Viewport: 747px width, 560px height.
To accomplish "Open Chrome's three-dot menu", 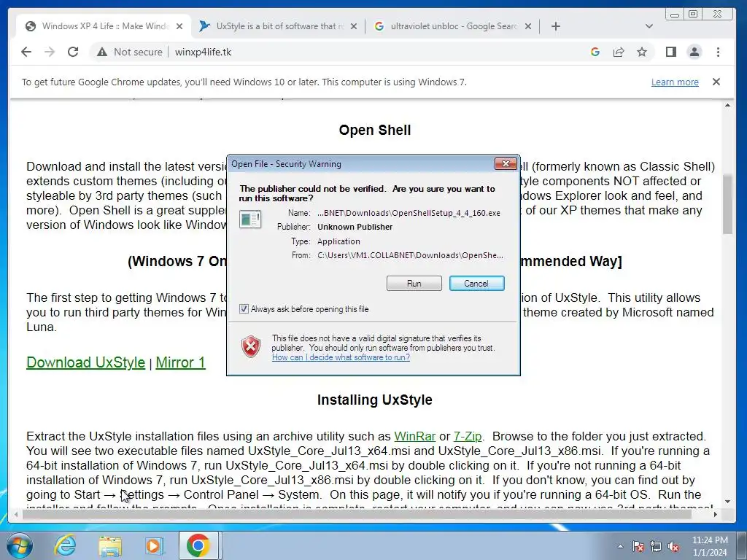I will [718, 52].
